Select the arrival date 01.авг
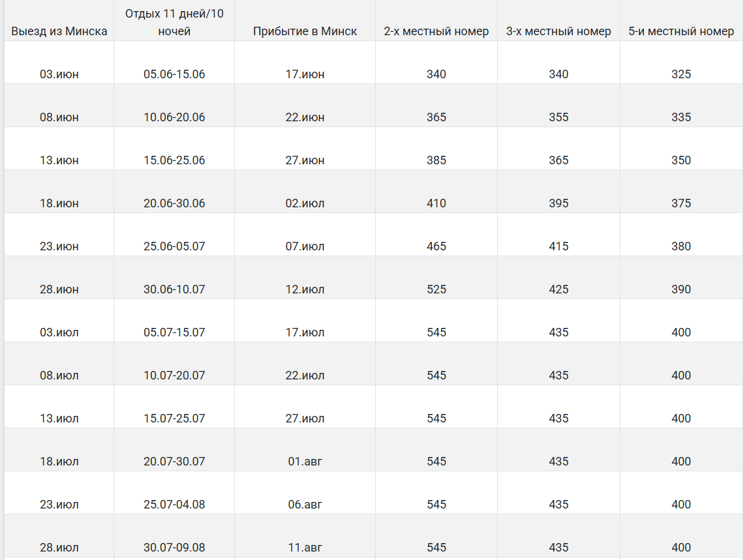 (305, 462)
